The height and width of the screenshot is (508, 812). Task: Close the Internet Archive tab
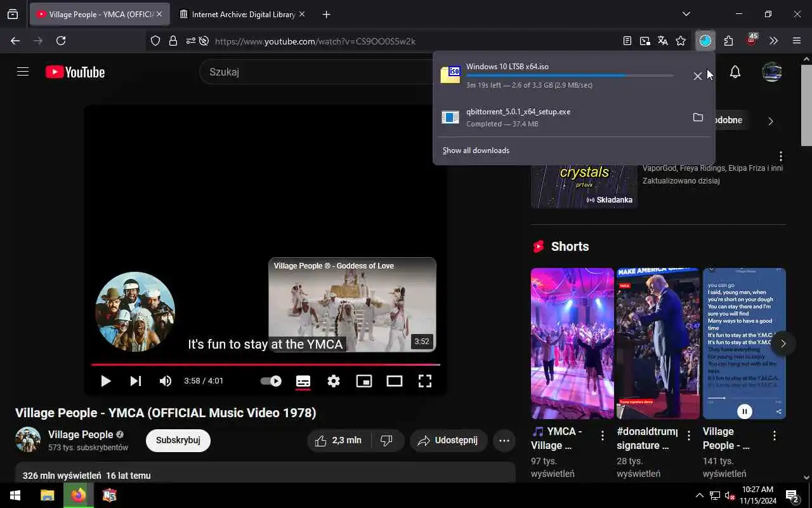click(x=302, y=14)
